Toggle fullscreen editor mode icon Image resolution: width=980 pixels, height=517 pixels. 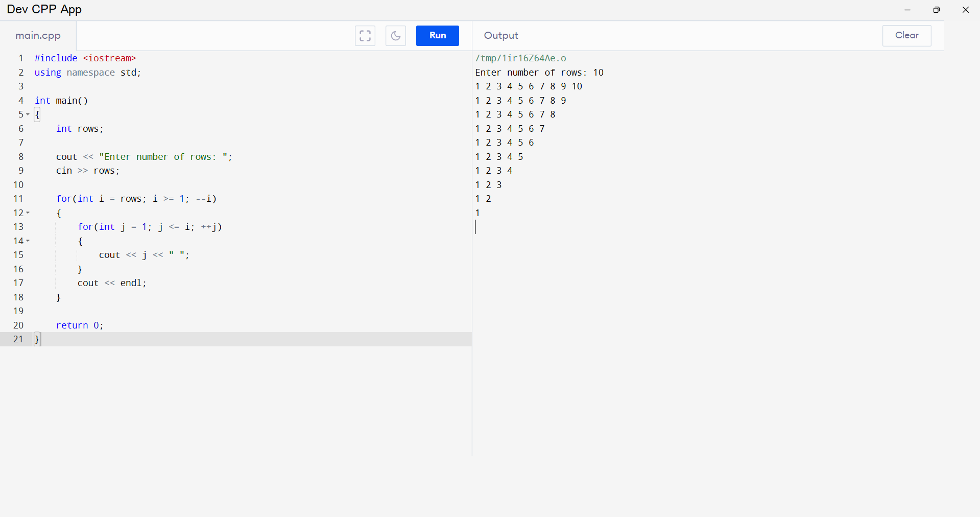tap(365, 36)
